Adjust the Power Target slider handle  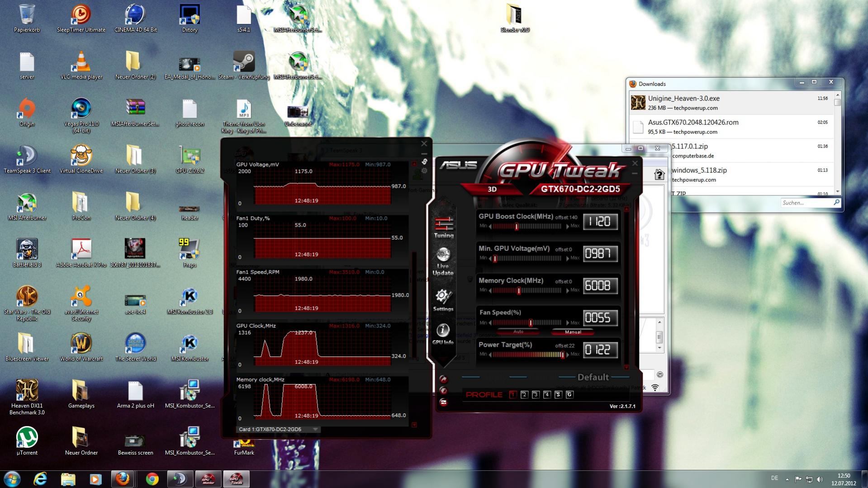coord(562,355)
